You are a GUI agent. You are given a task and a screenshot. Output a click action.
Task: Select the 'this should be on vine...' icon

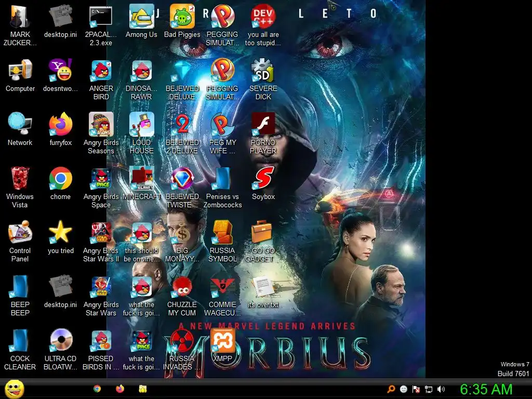(x=141, y=241)
